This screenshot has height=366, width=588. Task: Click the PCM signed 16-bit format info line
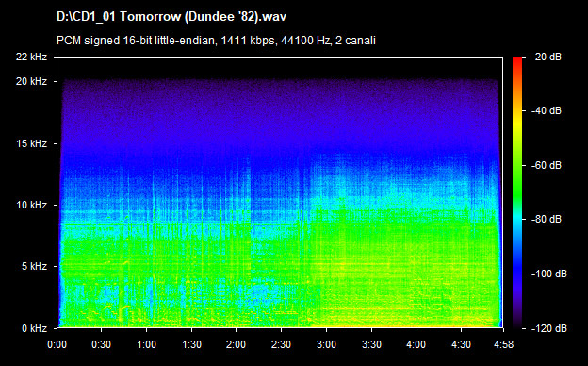click(216, 41)
